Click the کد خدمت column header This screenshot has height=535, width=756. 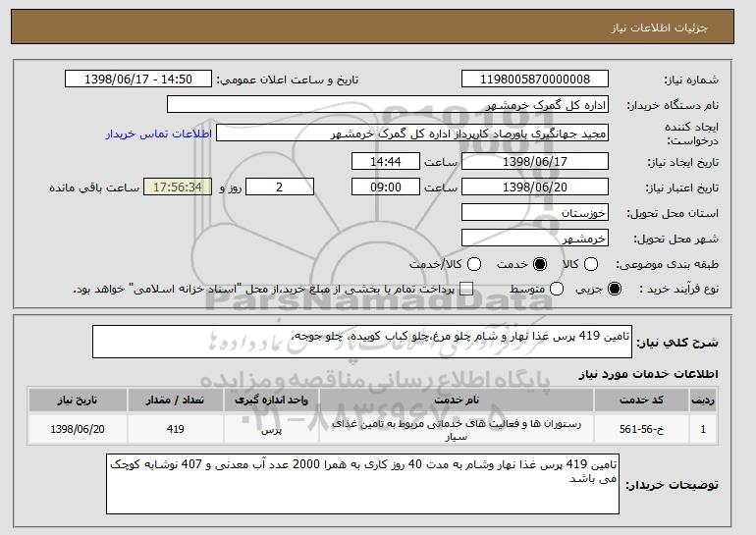pyautogui.click(x=641, y=401)
